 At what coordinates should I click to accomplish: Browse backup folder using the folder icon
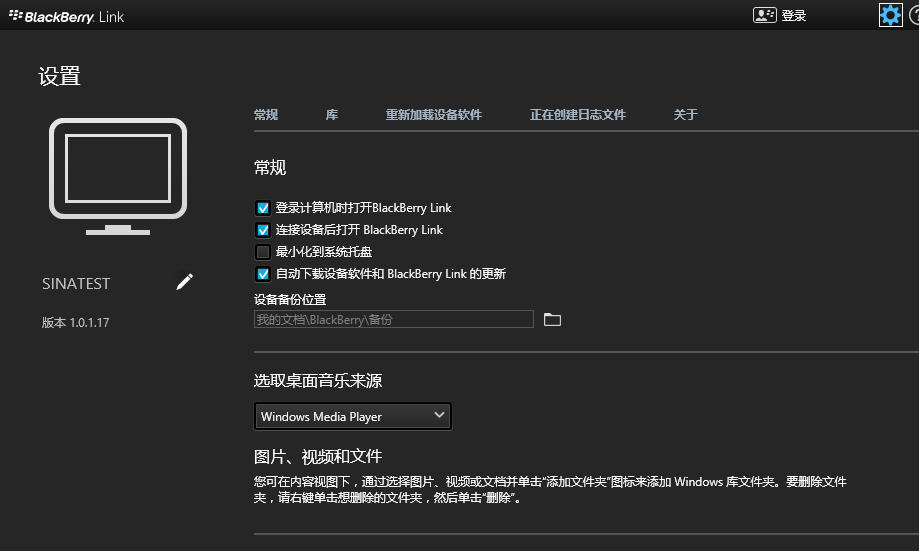552,319
